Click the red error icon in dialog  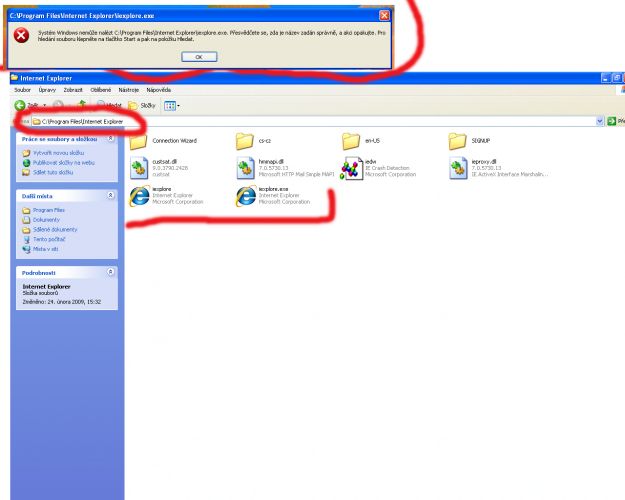[x=21, y=35]
